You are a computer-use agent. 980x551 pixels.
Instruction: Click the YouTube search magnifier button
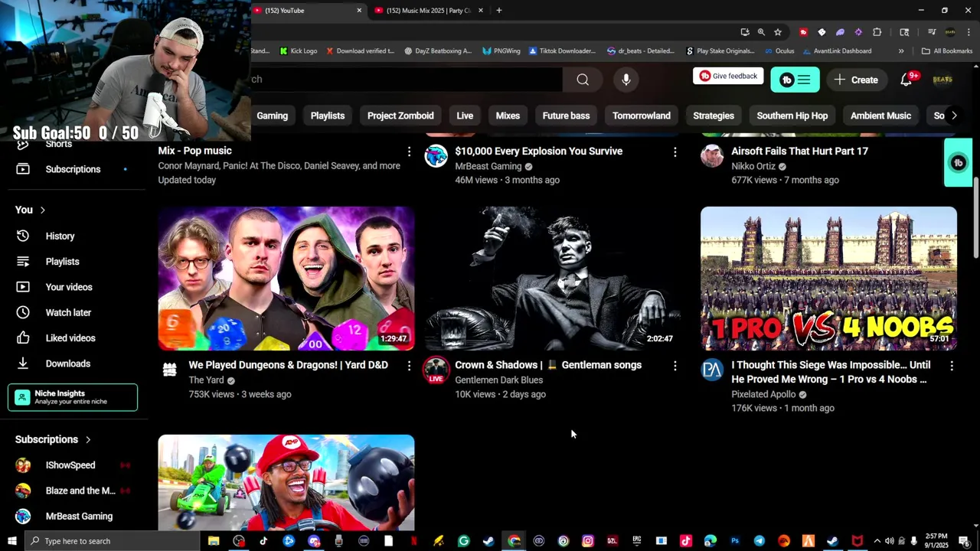click(583, 80)
